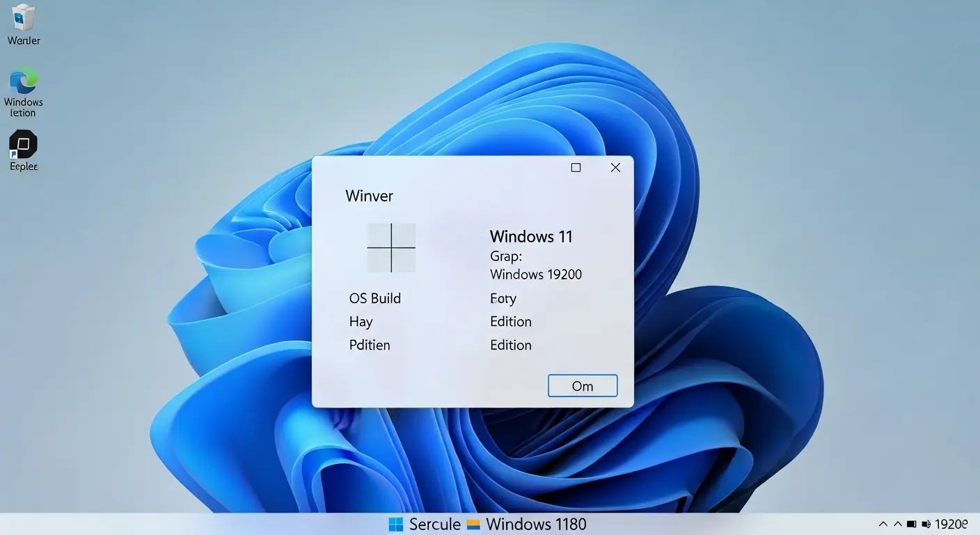This screenshot has width=980, height=535.
Task: Click the Sercule label on taskbar
Action: pyautogui.click(x=435, y=525)
